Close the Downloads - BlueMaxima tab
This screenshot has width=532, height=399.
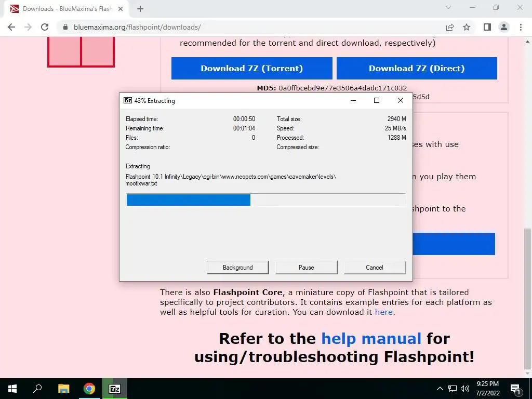coord(121,9)
